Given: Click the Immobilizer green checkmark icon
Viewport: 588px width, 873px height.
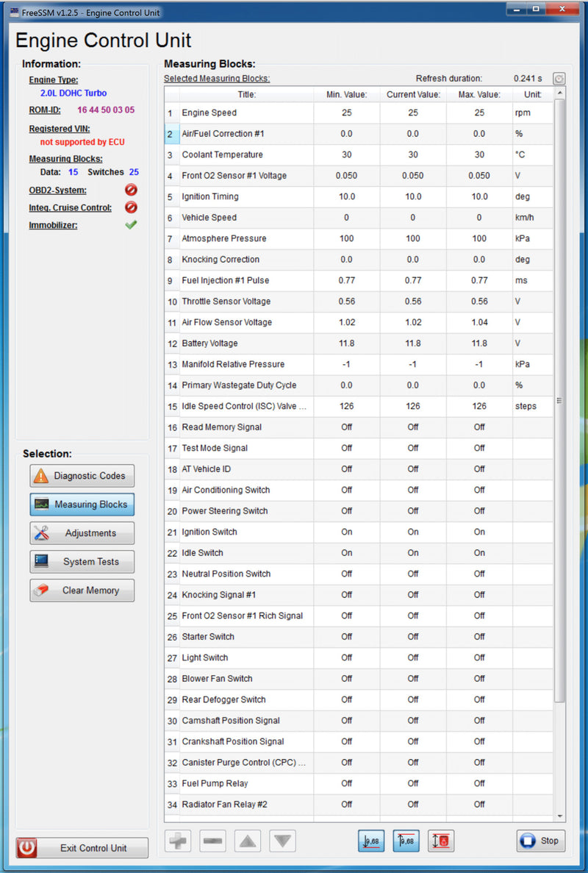Looking at the screenshot, I should pyautogui.click(x=131, y=225).
